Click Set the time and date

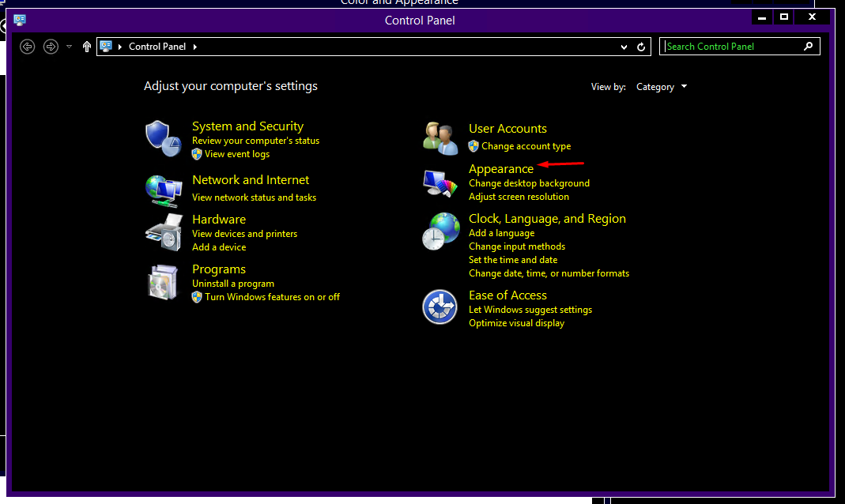point(513,260)
